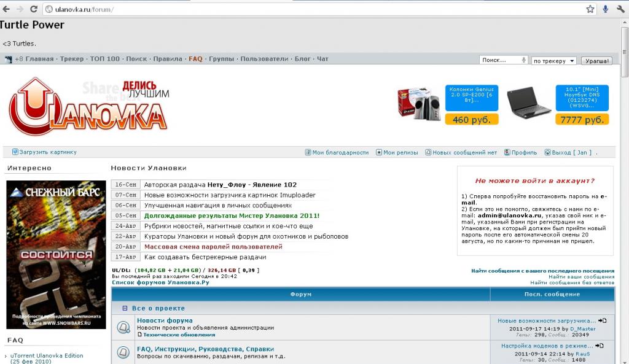
Task: Click the Новости форума forum status icon
Action: pos(123,327)
